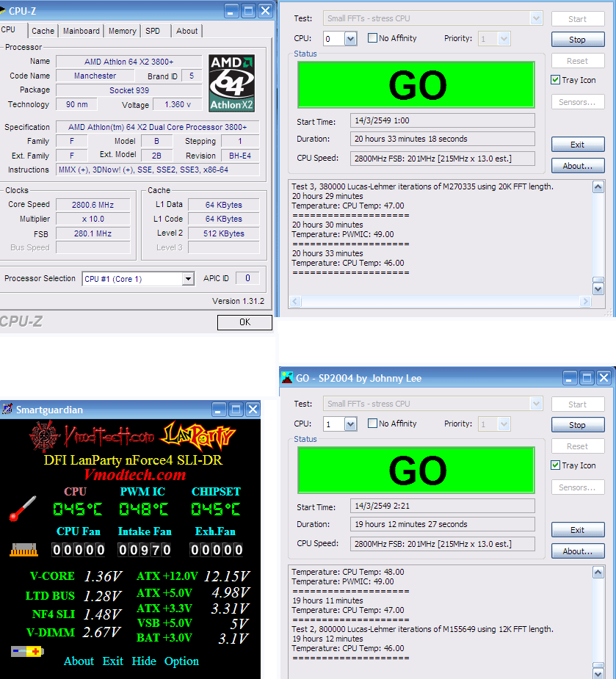616x679 pixels.
Task: Click the Vmodtech.com red text in Smartguardian
Action: point(135,475)
